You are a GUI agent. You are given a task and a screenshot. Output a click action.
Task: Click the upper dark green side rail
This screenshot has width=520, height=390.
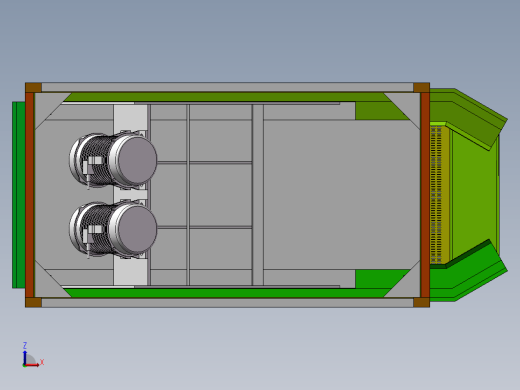click(227, 97)
